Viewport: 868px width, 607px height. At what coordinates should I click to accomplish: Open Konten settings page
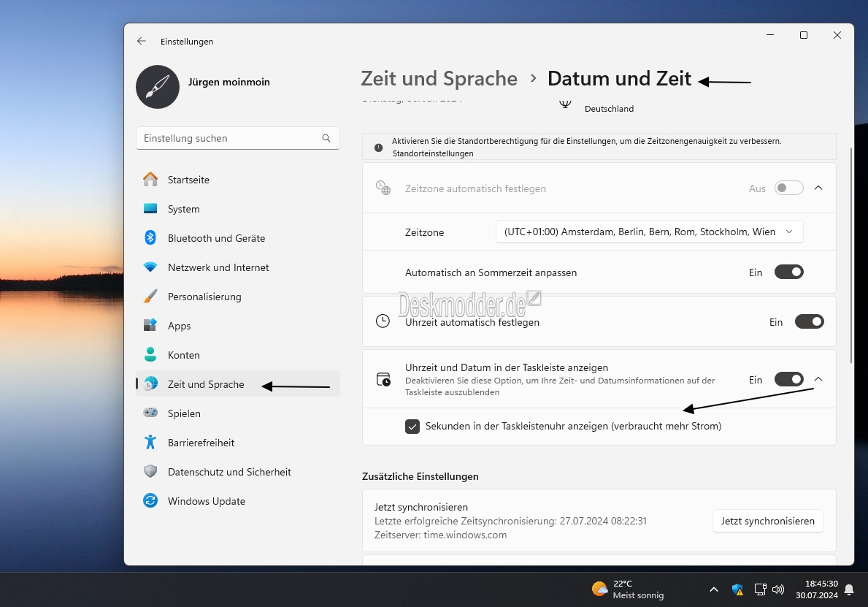tap(238, 355)
